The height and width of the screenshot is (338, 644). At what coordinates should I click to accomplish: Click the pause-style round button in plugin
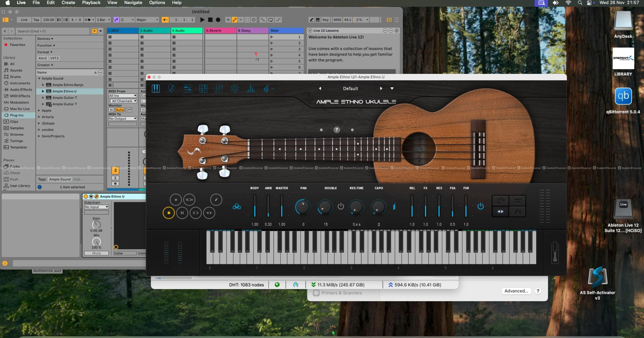182,213
